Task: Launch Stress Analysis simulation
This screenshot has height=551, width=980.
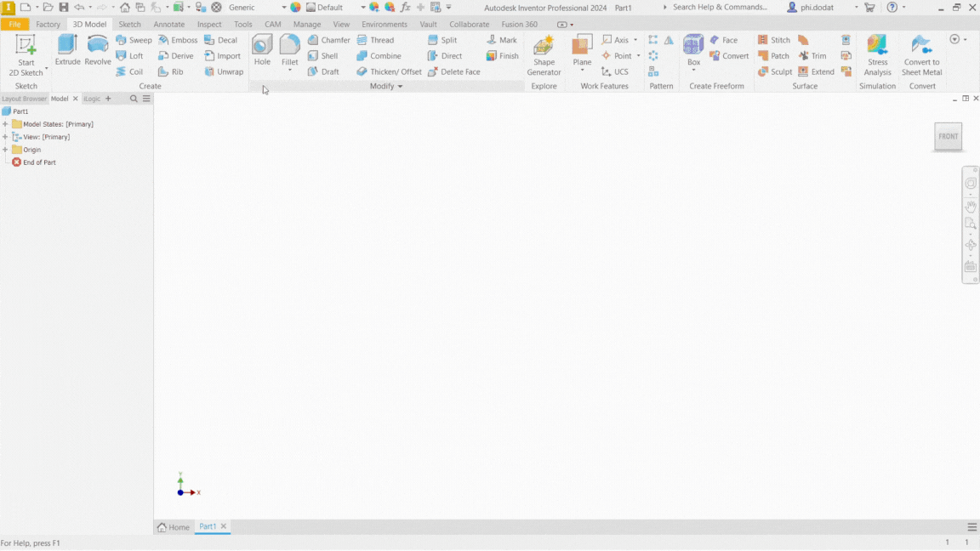Action: (x=877, y=55)
